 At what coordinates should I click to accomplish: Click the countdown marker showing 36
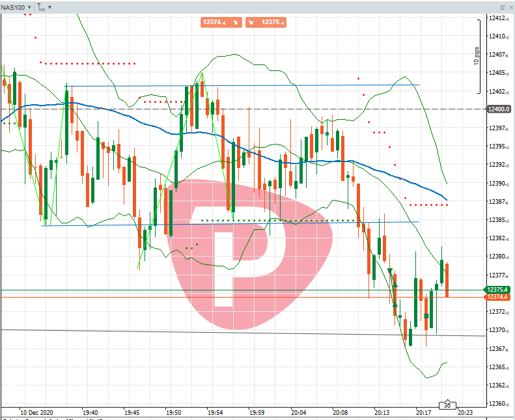(x=447, y=405)
